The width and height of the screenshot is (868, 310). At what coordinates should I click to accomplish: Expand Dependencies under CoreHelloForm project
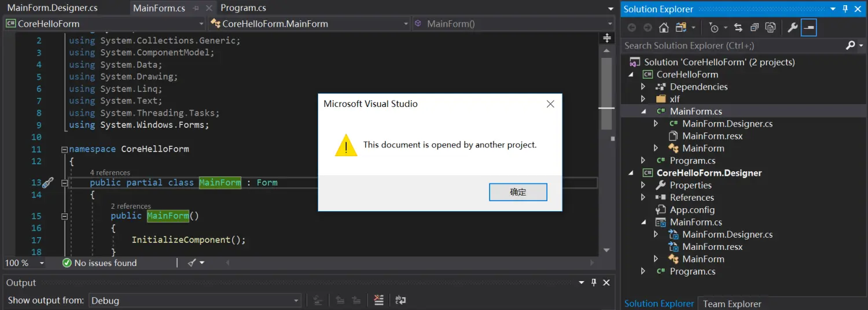click(x=643, y=87)
